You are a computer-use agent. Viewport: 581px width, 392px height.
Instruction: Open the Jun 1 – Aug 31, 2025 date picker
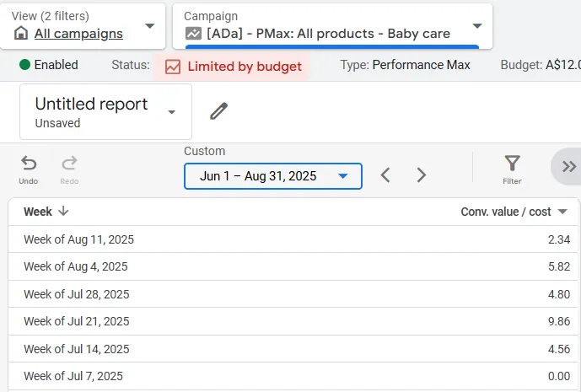pos(273,176)
